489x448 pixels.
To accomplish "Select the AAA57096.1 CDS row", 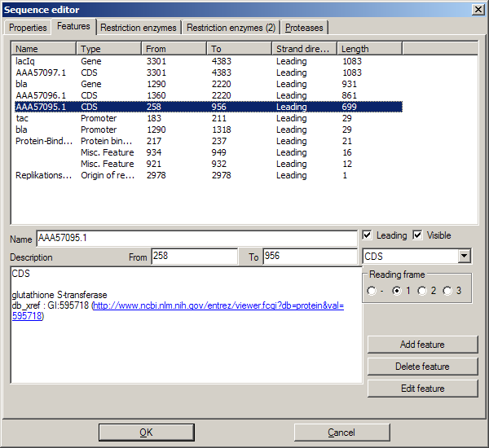I will coord(209,95).
